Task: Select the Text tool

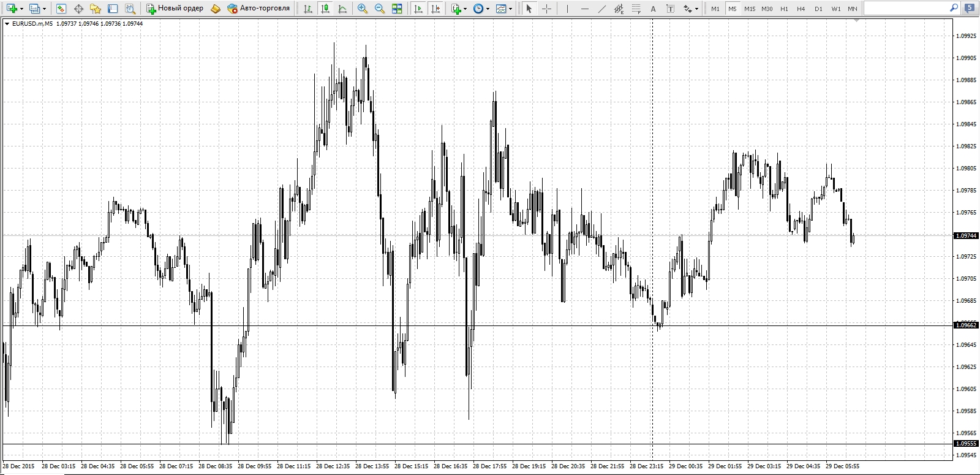Action: click(x=653, y=9)
